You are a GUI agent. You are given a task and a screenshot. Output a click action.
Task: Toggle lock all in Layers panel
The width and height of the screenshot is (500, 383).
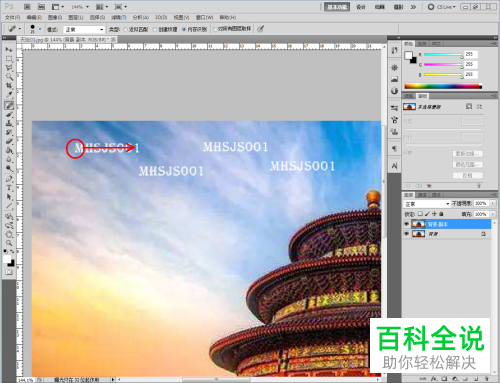[441, 214]
